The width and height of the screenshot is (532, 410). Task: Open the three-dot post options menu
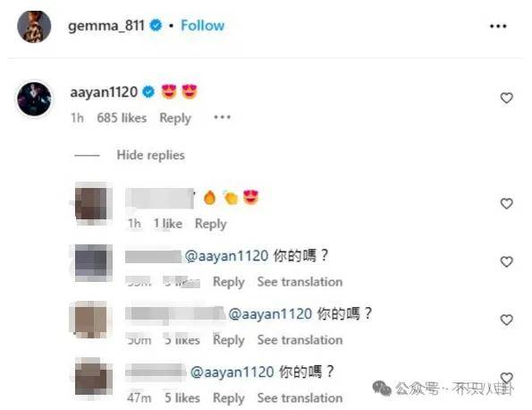[498, 26]
